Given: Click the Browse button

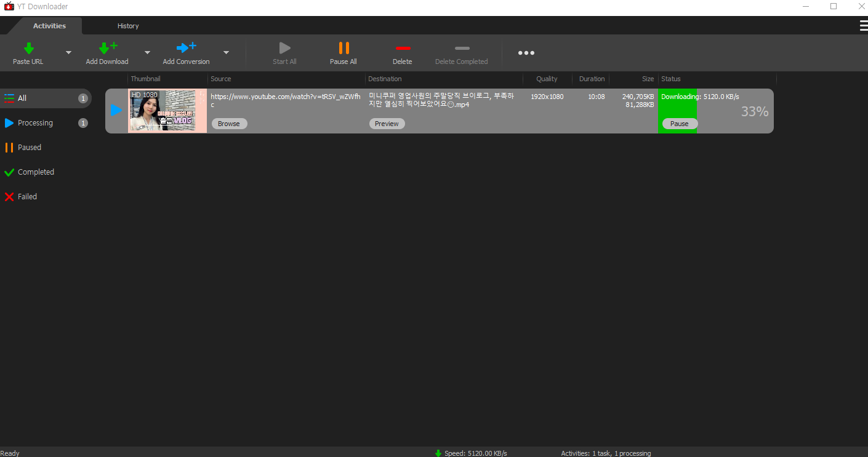Looking at the screenshot, I should [x=229, y=124].
